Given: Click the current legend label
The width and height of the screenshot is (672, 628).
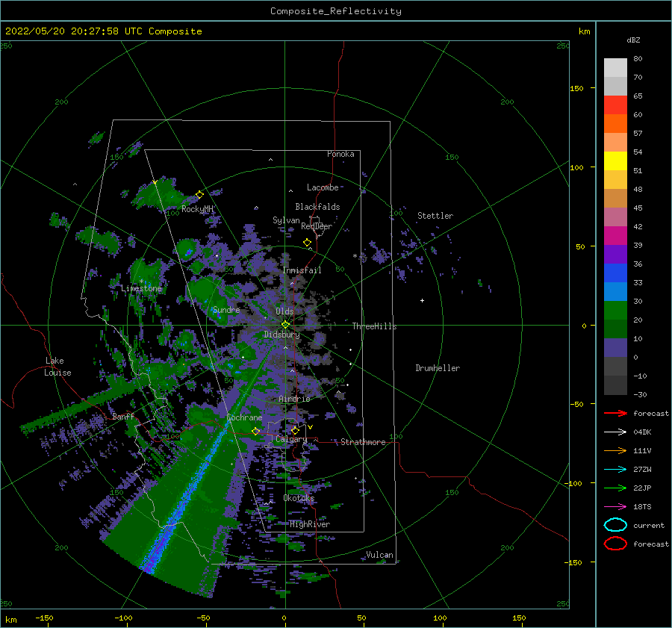Looking at the screenshot, I should point(648,526).
